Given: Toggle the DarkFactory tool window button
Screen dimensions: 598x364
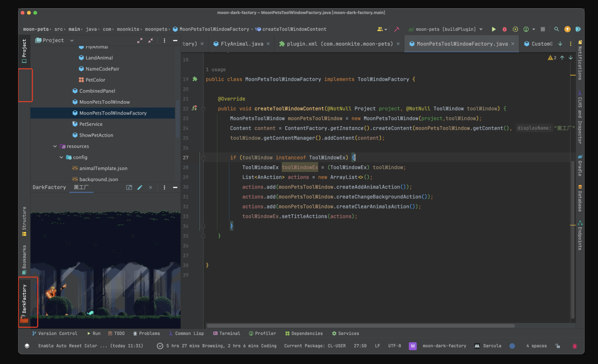Looking at the screenshot, I should click(x=24, y=302).
